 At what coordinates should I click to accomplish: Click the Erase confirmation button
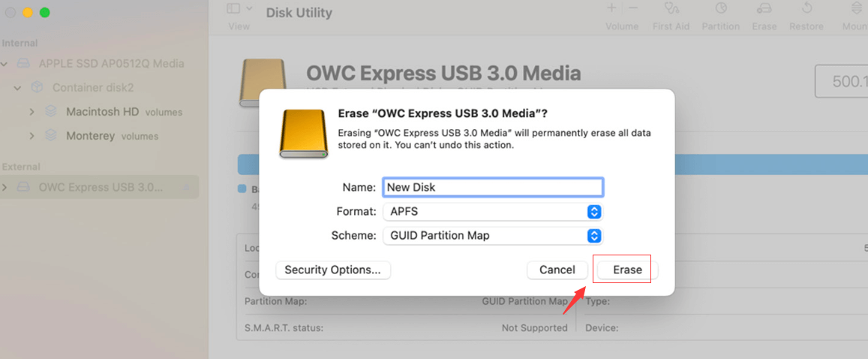(x=627, y=270)
